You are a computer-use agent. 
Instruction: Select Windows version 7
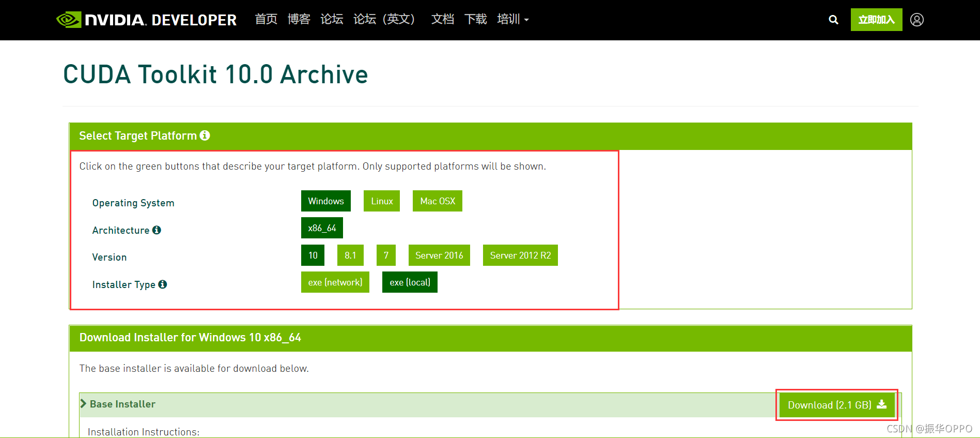[386, 255]
